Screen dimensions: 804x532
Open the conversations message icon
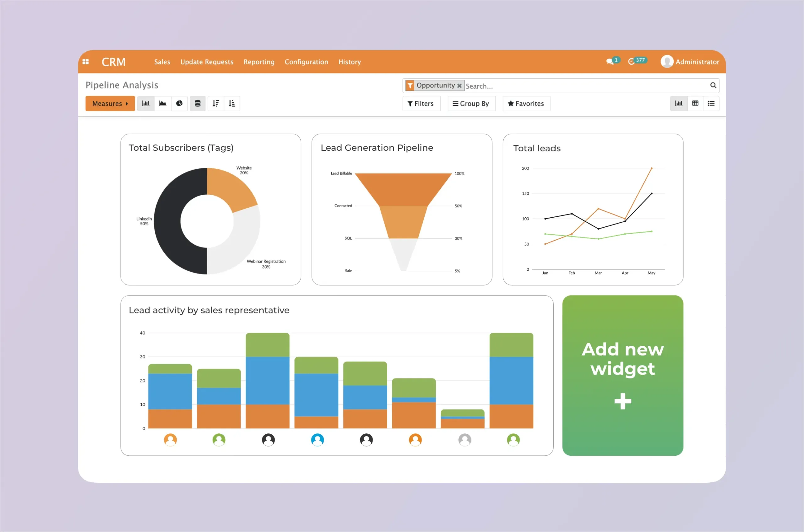click(x=610, y=62)
